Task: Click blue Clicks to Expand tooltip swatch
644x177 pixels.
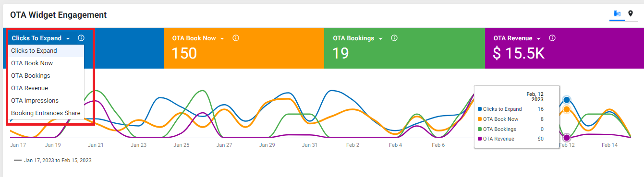Action: coord(480,109)
